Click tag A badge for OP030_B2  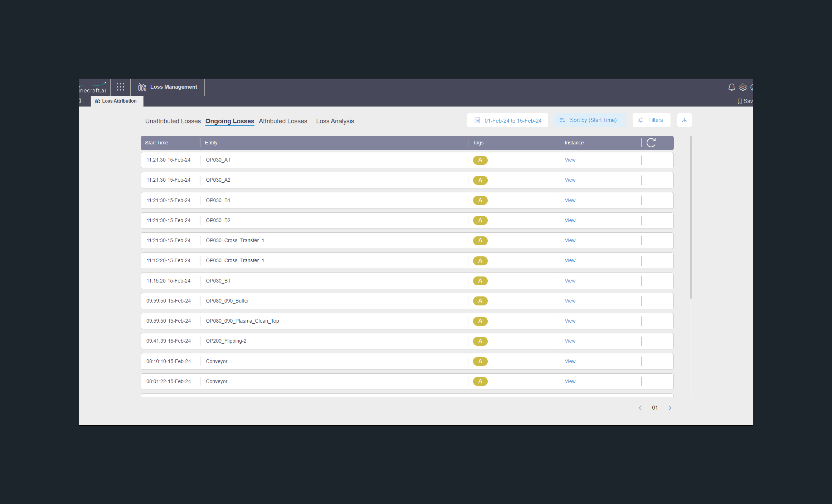tap(480, 220)
